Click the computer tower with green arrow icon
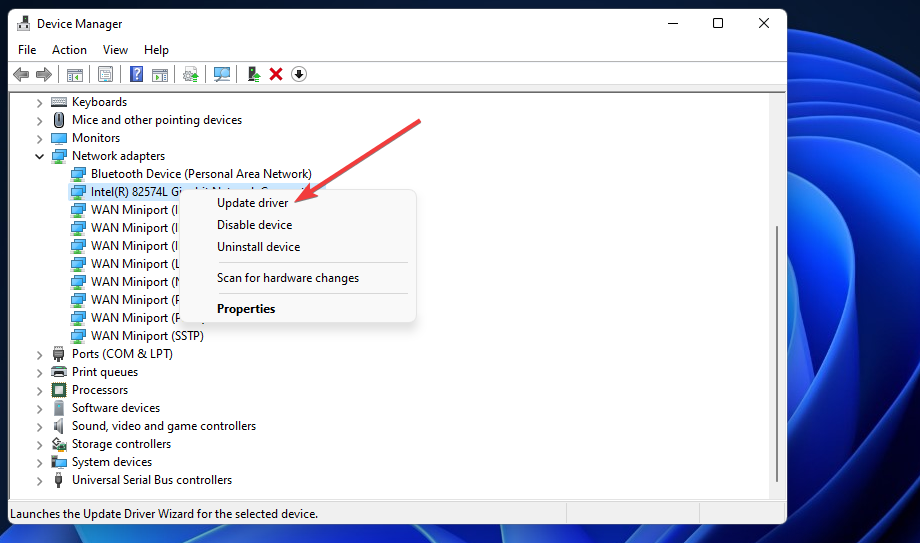Image resolution: width=920 pixels, height=543 pixels. [253, 74]
